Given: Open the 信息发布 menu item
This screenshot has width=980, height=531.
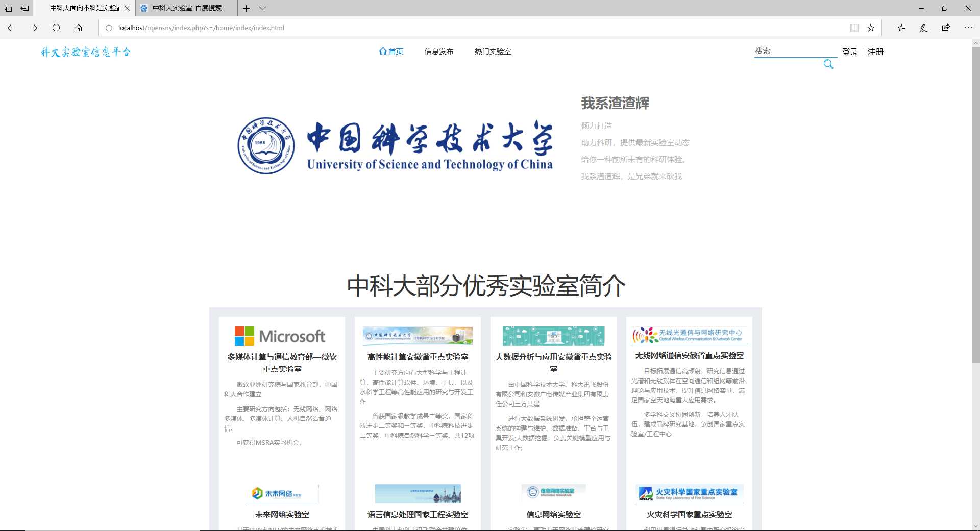Looking at the screenshot, I should [x=439, y=52].
